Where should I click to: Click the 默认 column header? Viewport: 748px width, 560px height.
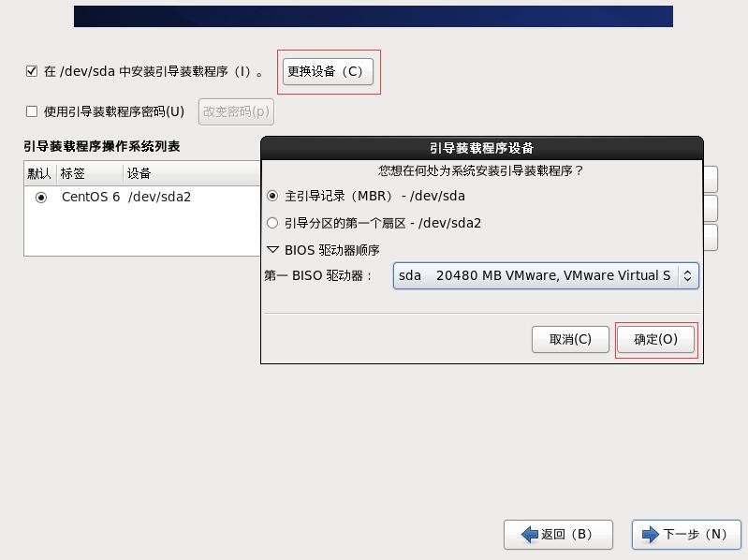pyautogui.click(x=39, y=173)
